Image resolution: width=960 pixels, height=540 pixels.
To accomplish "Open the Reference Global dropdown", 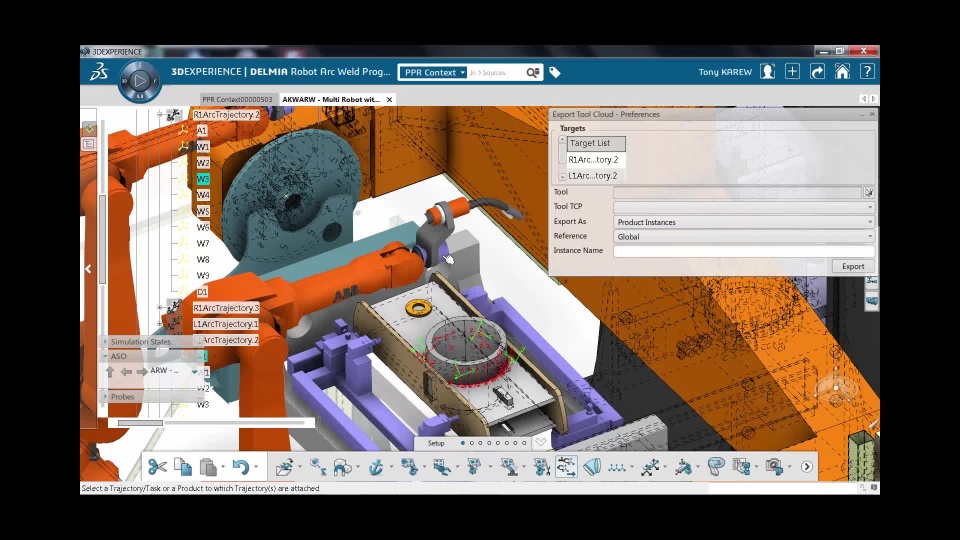I will 744,236.
